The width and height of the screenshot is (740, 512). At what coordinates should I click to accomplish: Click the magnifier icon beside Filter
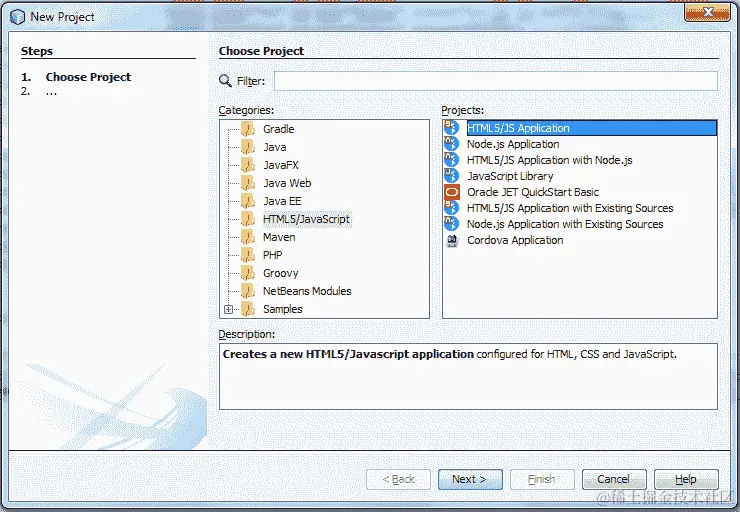click(x=226, y=81)
